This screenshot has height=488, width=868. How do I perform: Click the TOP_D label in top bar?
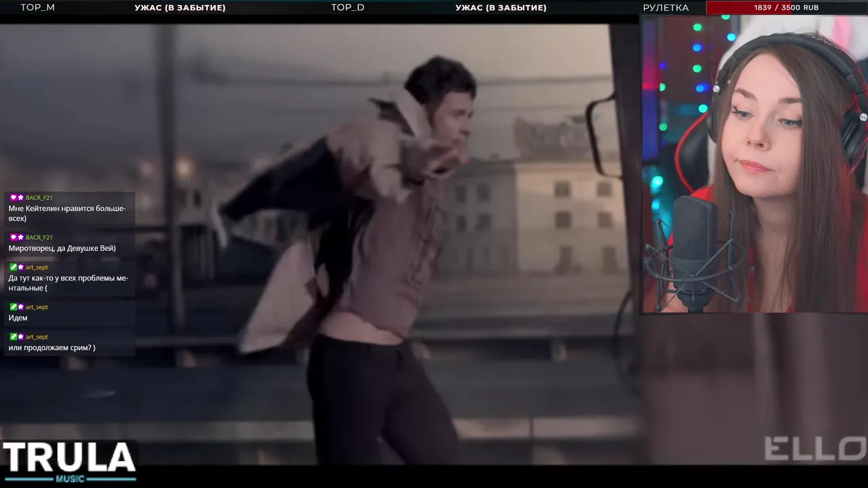tap(347, 7)
